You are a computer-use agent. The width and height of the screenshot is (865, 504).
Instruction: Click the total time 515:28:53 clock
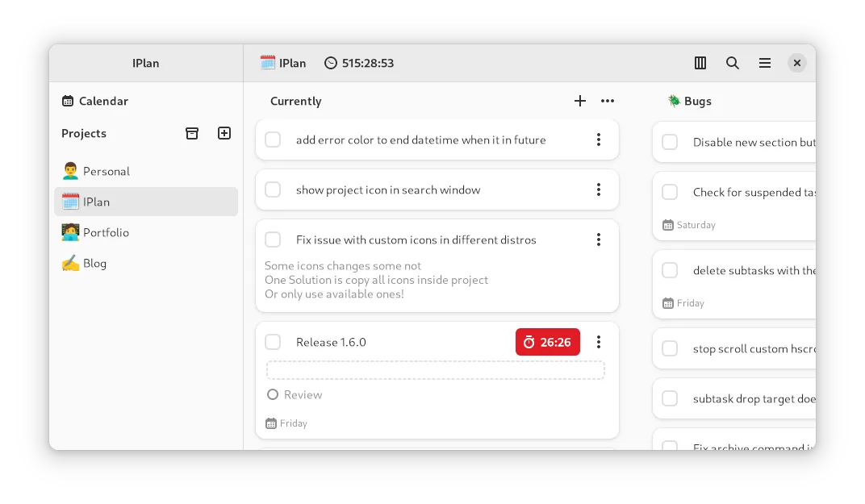(x=359, y=63)
